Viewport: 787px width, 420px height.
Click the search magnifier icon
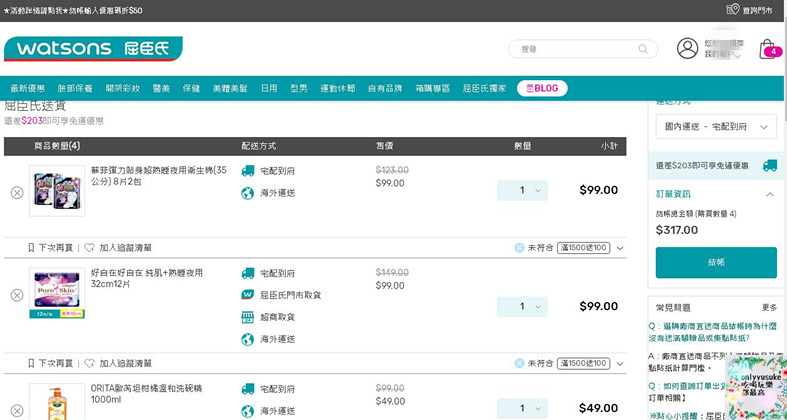pos(643,49)
